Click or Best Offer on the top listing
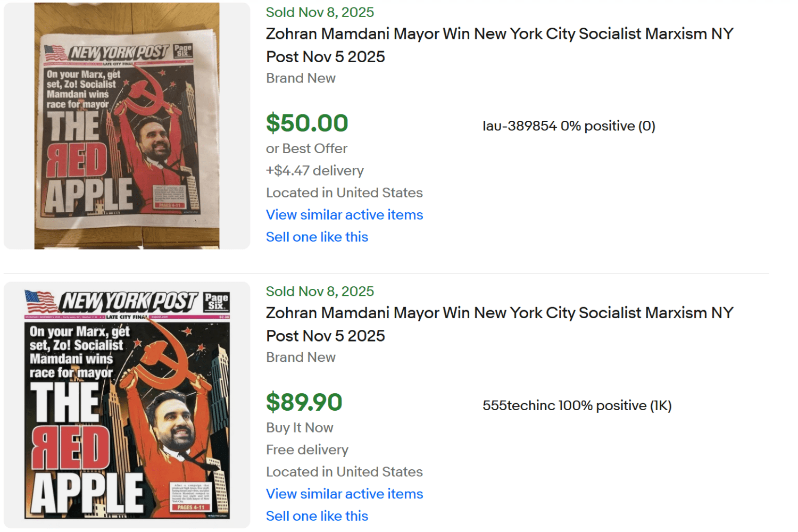Image resolution: width=798 pixels, height=532 pixels. (x=306, y=148)
